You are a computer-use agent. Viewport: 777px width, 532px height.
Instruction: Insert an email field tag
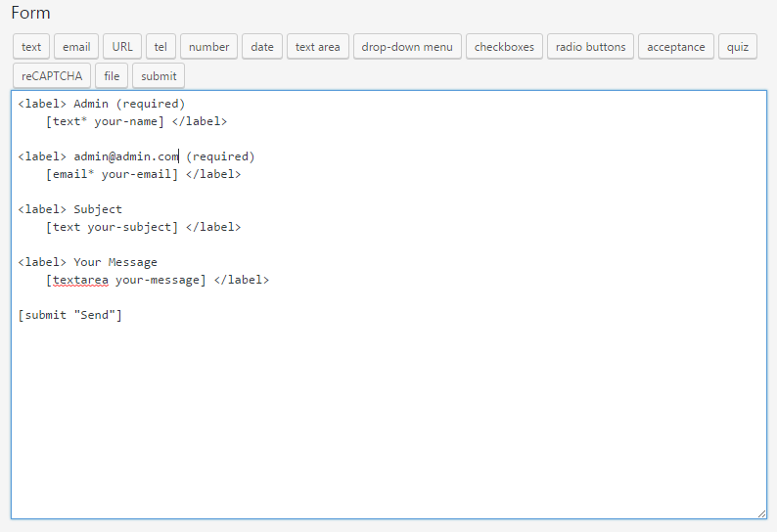click(76, 47)
